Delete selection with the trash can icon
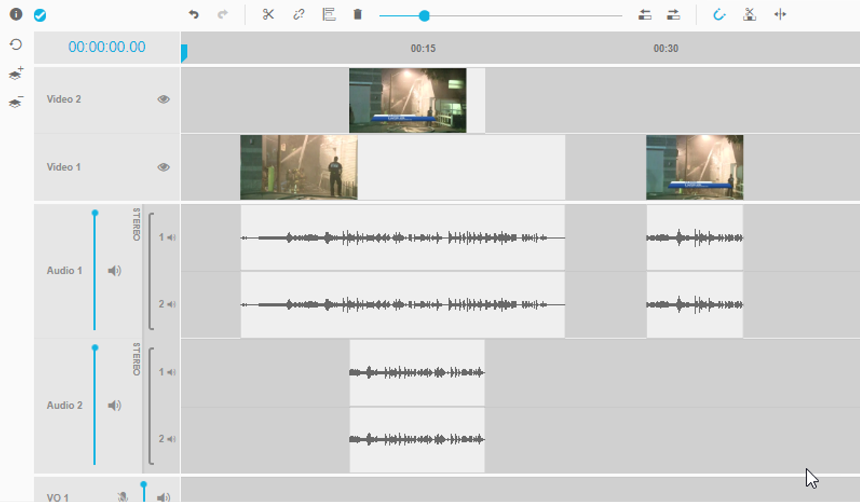This screenshot has width=861, height=504. point(358,14)
